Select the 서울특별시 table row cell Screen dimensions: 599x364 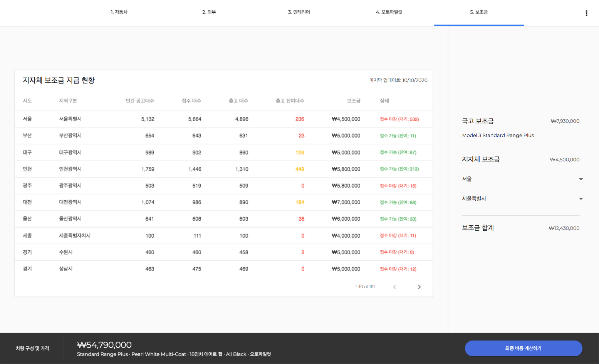pos(70,119)
